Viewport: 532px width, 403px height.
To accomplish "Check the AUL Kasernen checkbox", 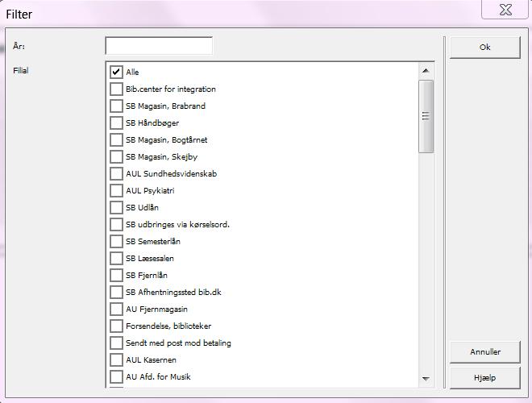I will (x=116, y=360).
